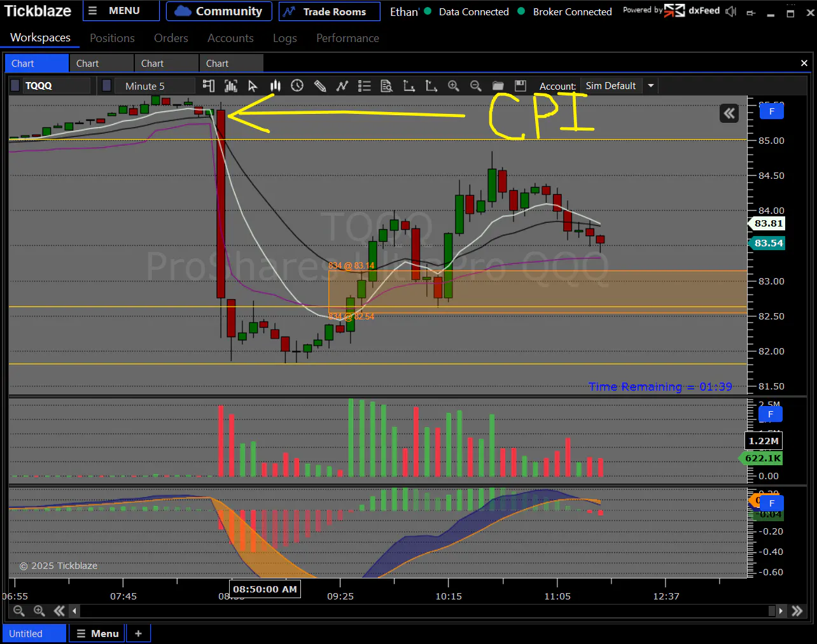Save the chart with the floppy disk icon
Viewport: 817px width, 644px height.
520,85
